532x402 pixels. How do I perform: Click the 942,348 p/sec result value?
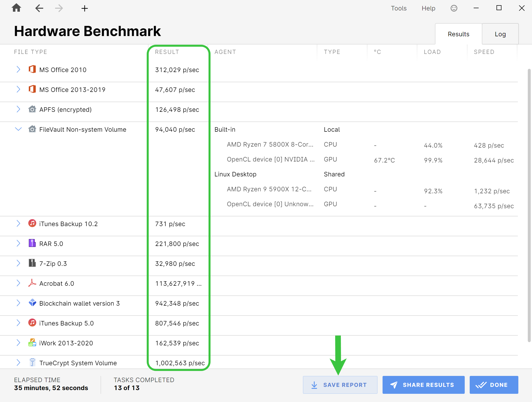(x=177, y=303)
